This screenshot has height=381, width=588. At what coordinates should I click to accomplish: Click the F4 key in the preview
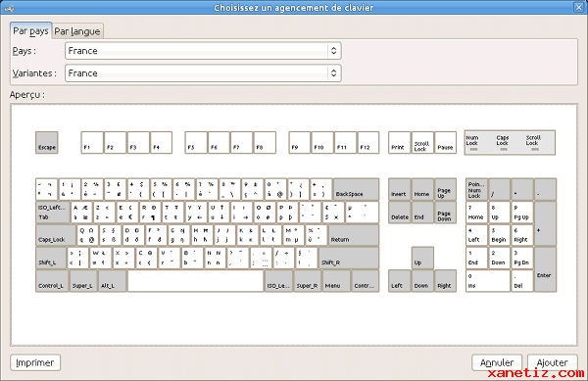point(162,142)
